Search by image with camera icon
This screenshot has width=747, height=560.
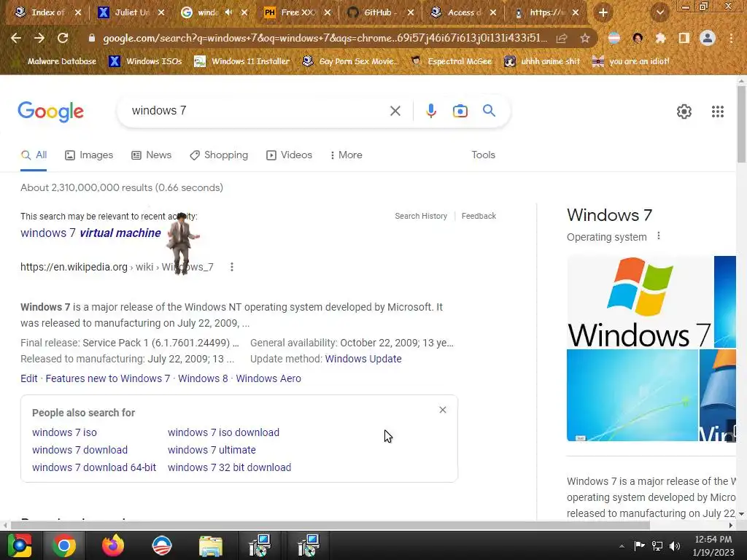460,111
